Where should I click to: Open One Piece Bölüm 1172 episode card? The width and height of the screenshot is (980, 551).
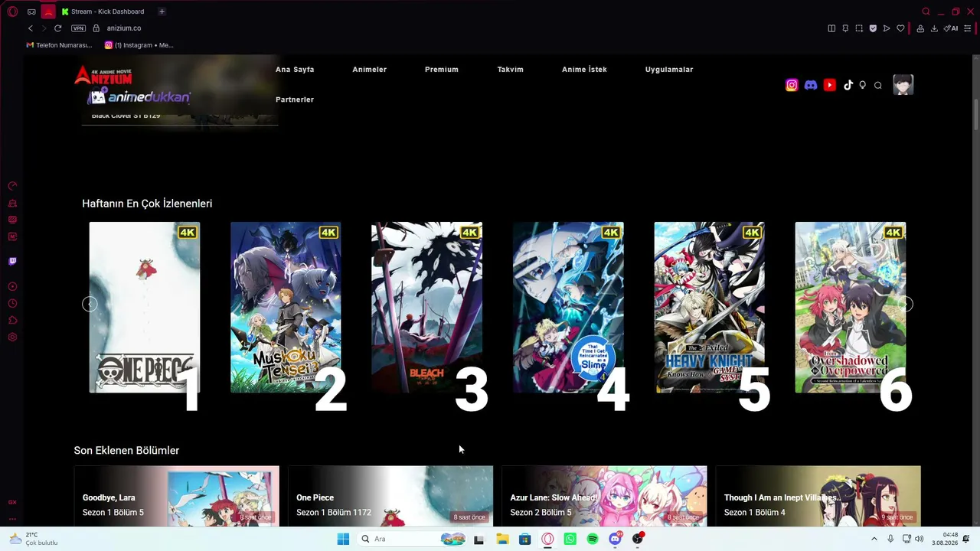(390, 496)
